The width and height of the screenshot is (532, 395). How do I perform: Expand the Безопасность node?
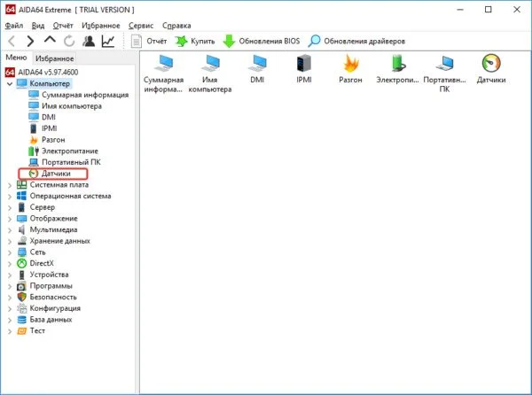point(10,298)
